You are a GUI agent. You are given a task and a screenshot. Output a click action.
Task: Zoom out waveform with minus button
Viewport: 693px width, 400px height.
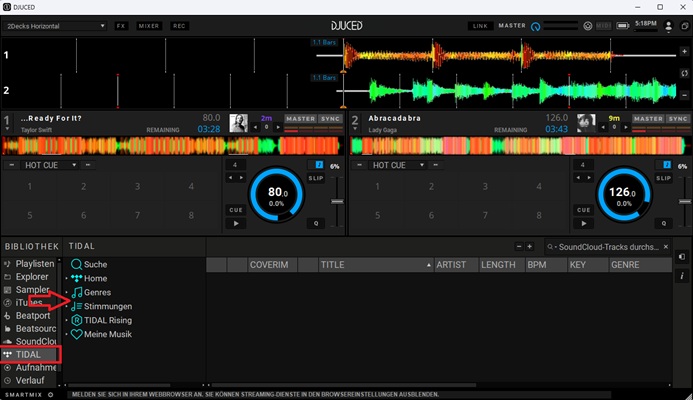(684, 95)
